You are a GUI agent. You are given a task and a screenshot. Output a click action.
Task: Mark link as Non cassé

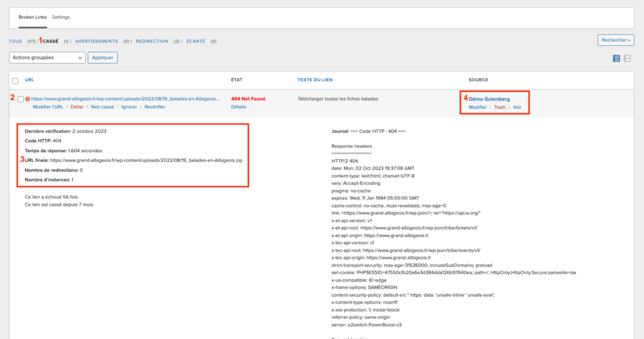pos(103,107)
